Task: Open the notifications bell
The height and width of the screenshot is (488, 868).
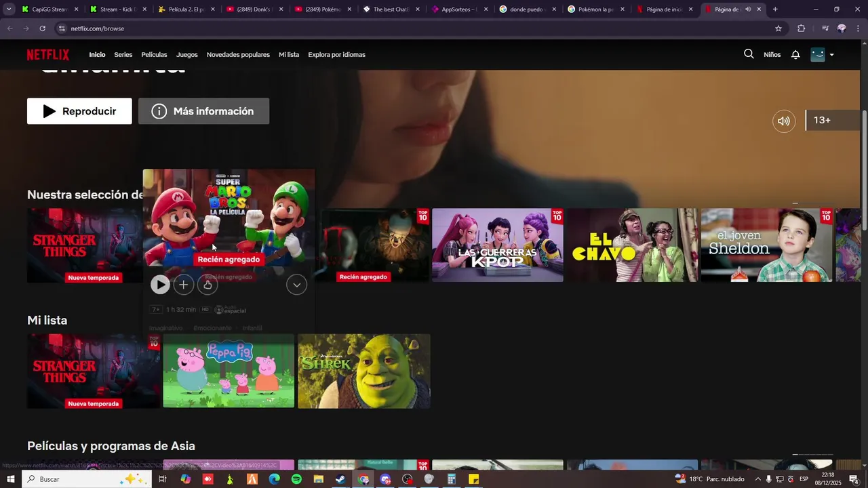Action: [x=795, y=55]
